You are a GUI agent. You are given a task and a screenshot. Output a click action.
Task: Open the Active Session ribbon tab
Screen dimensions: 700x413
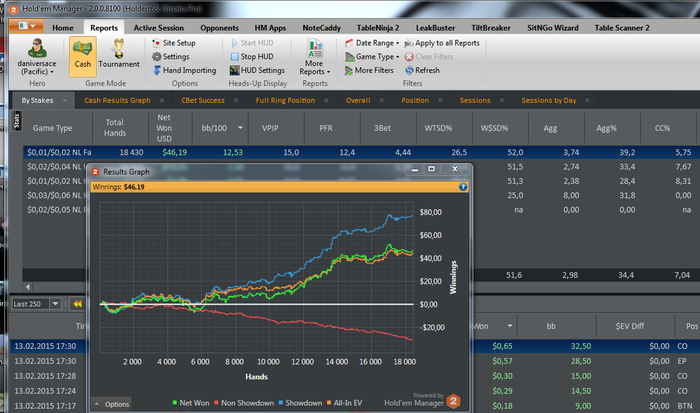[x=158, y=28]
